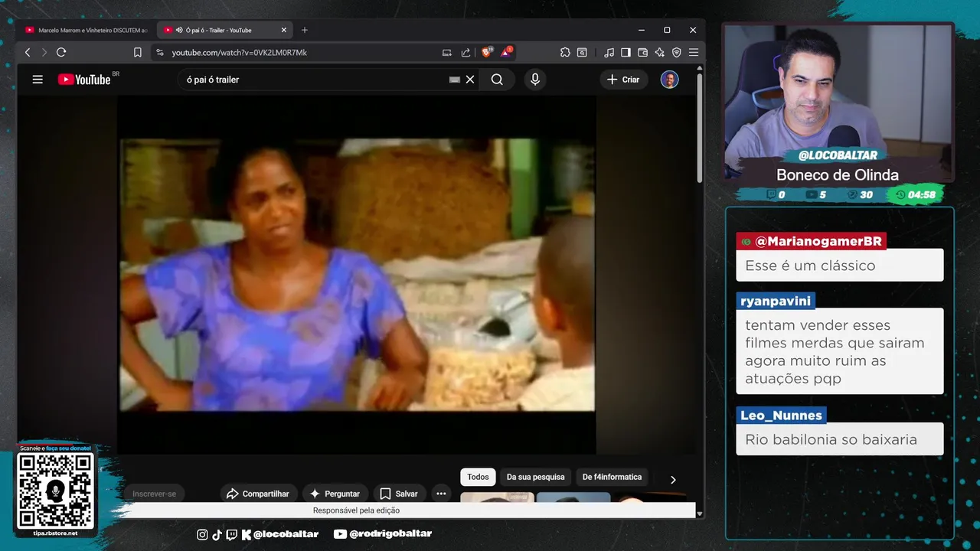Image resolution: width=980 pixels, height=551 pixels.
Task: Click the Instagram icon in the overlay footer
Action: pos(202,534)
